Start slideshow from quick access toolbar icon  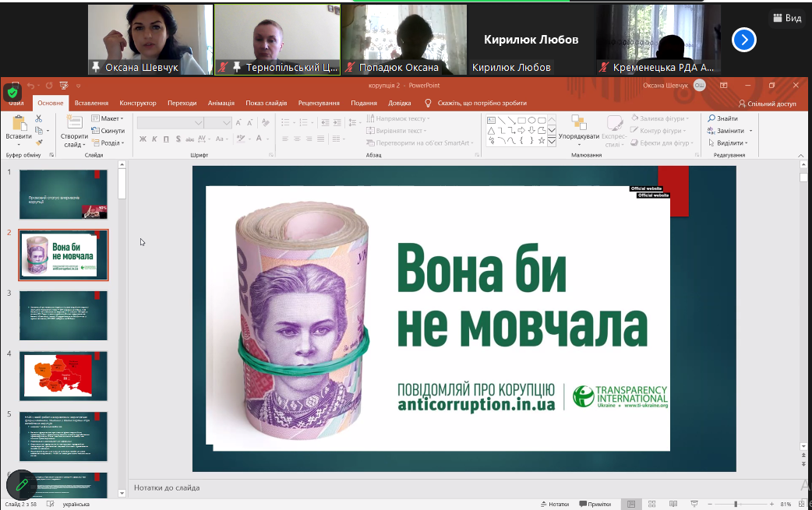click(64, 86)
